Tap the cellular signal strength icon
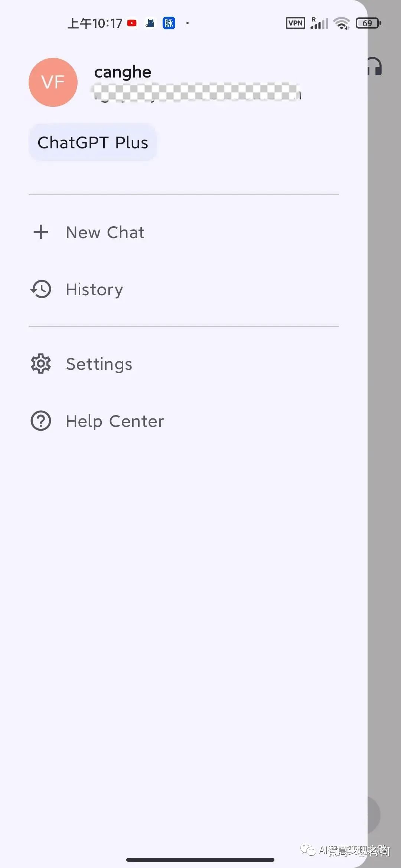 tap(320, 23)
